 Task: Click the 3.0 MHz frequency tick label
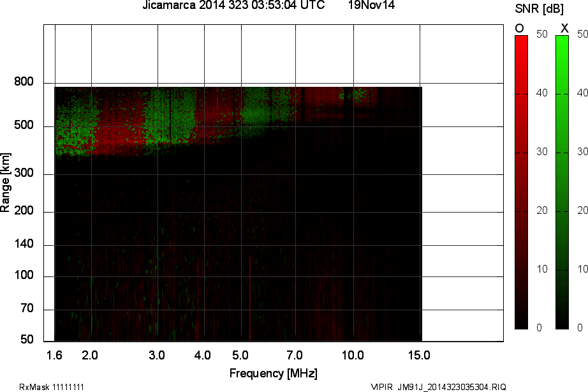(157, 355)
